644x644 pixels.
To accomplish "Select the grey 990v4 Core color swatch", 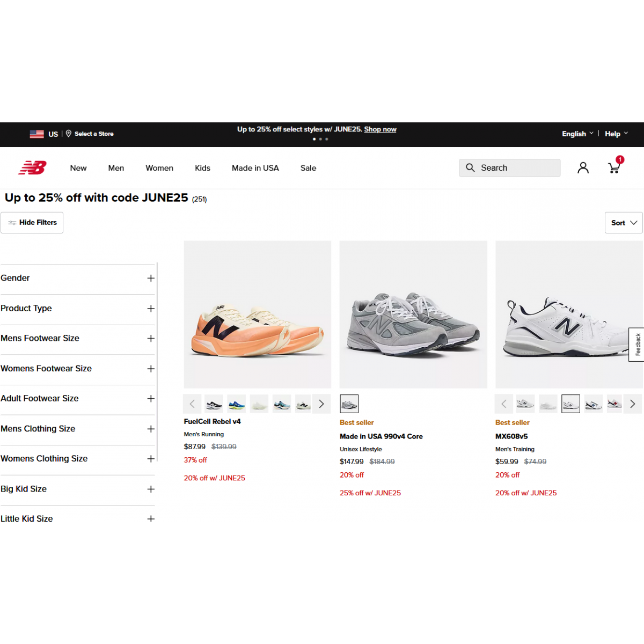I will (349, 404).
